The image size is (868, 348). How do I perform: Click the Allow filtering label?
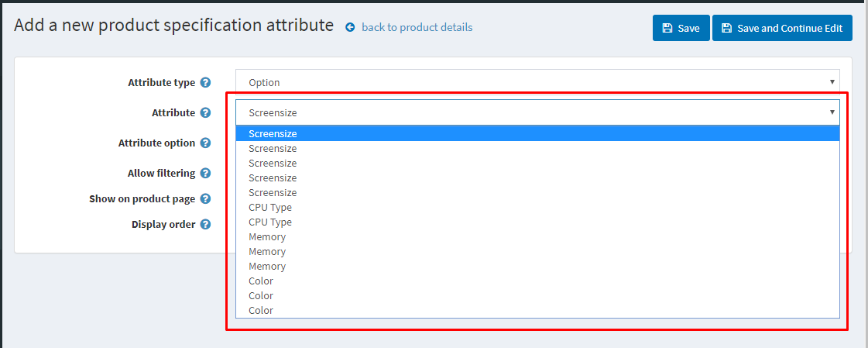coord(161,173)
